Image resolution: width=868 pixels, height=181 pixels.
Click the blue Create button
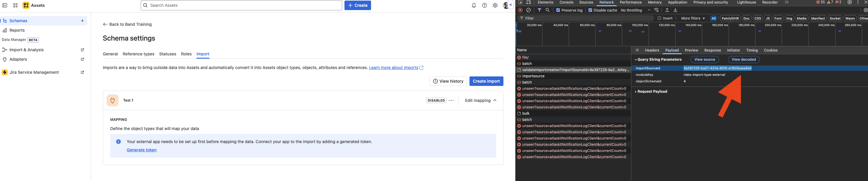tap(357, 5)
